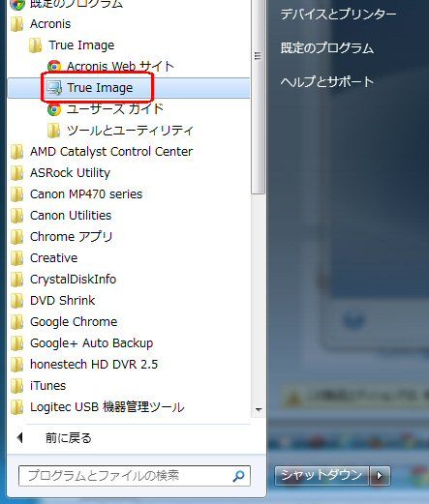
Task: Click Chrome icon beside Acronis Web サイト
Action: coord(54,67)
